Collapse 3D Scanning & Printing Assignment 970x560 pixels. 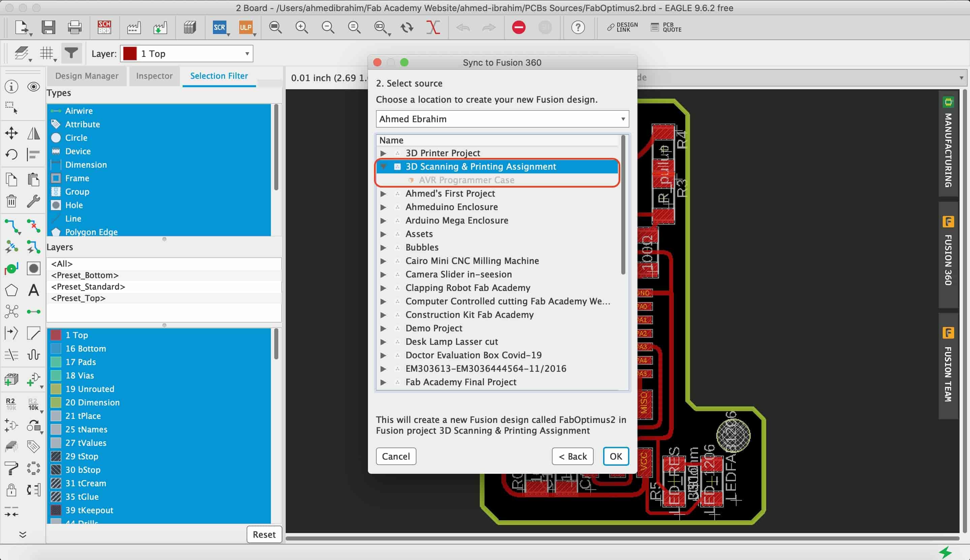coord(383,167)
